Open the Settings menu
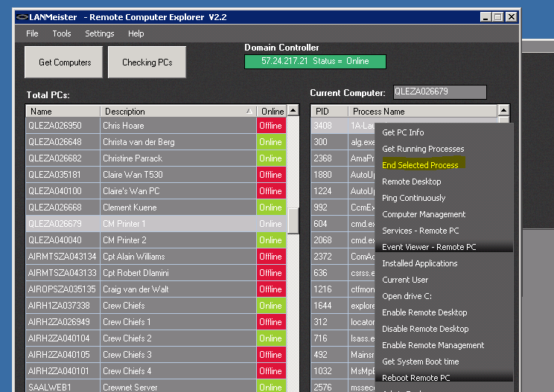The height and width of the screenshot is (392, 554). pyautogui.click(x=100, y=33)
